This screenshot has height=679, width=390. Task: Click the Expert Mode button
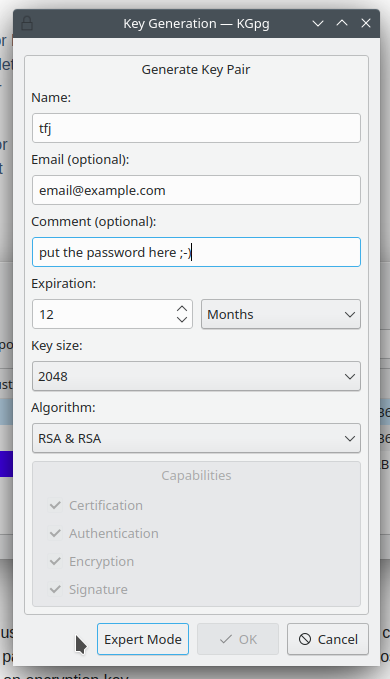[x=143, y=639]
